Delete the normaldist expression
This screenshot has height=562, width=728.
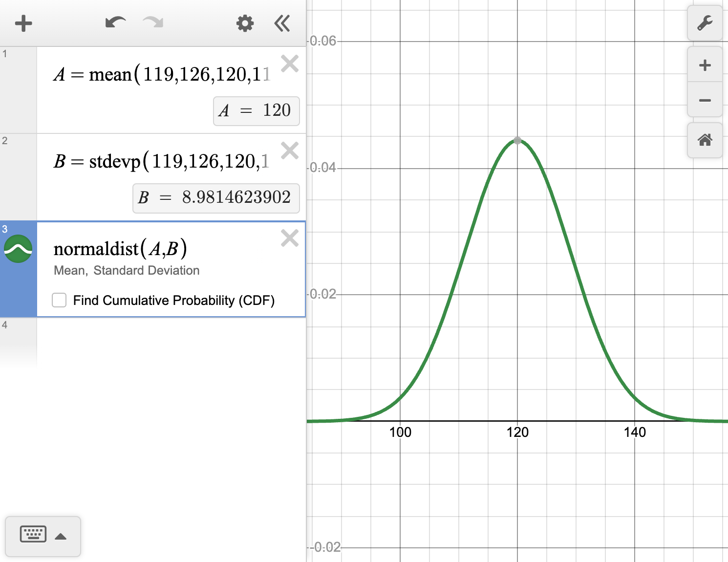[x=290, y=238]
